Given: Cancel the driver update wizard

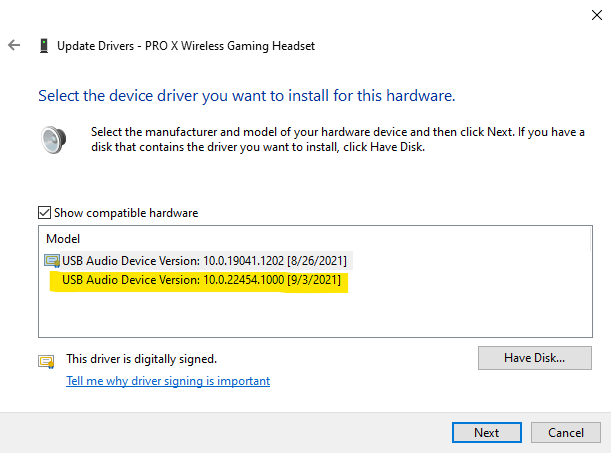Looking at the screenshot, I should point(566,433).
